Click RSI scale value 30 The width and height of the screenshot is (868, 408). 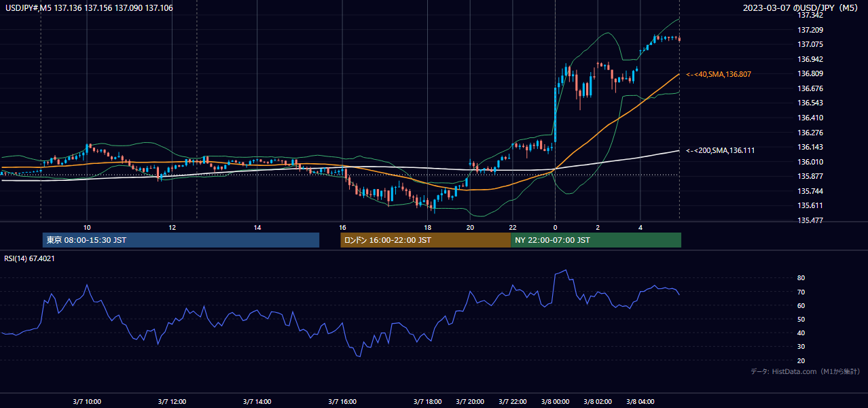coord(801,347)
